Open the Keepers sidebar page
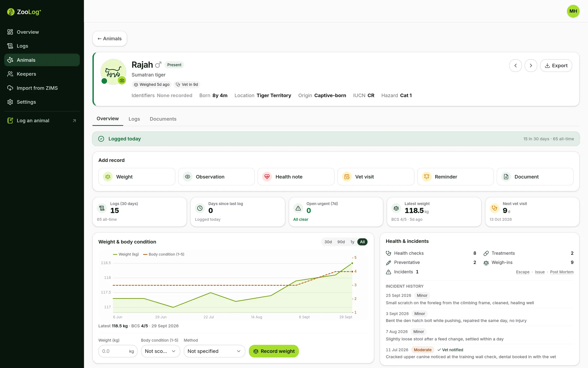This screenshot has width=588, height=368. click(42, 74)
